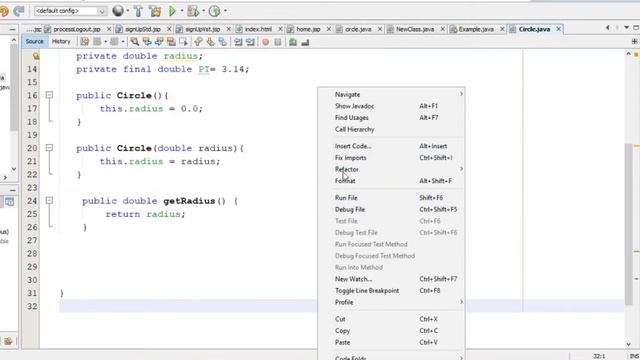Choose Show Javadoc in the context menu
Viewport: 640px width, 360px height.
click(x=391, y=106)
